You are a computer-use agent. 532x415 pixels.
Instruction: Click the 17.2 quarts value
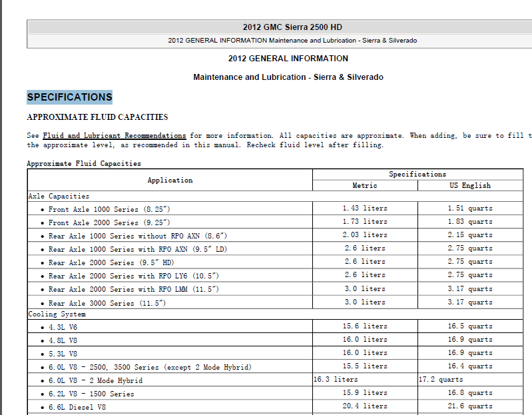[441, 379]
